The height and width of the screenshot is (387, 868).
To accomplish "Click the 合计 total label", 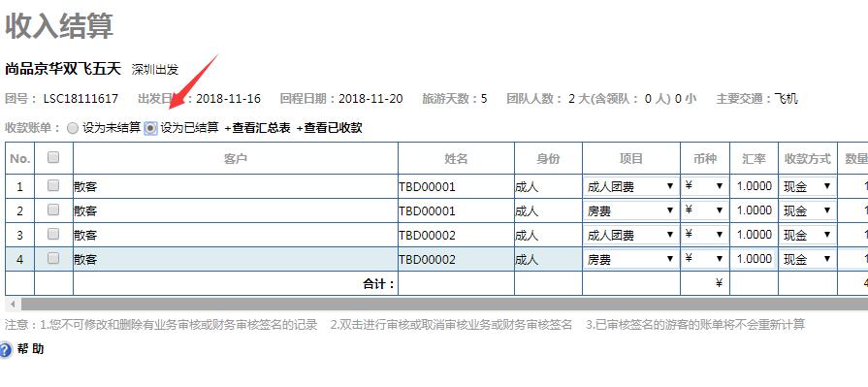I will click(379, 284).
